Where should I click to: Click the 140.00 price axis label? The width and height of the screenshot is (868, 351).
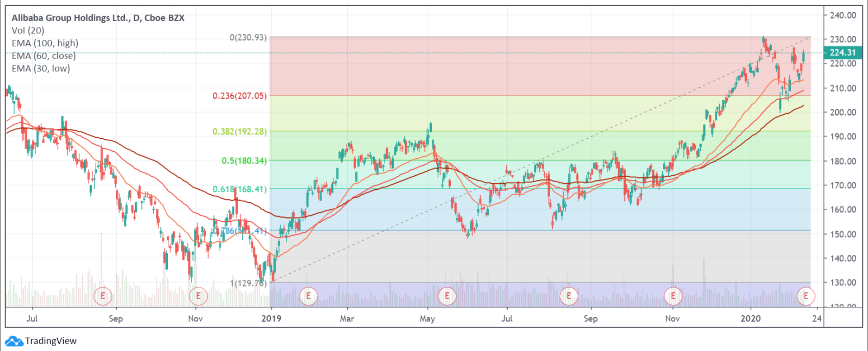point(843,258)
